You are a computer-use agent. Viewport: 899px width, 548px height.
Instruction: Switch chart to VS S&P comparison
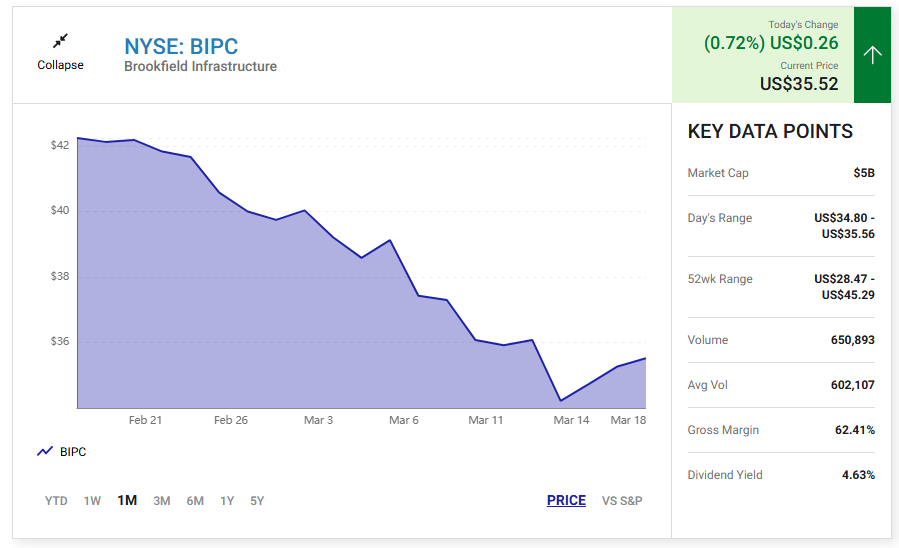622,500
